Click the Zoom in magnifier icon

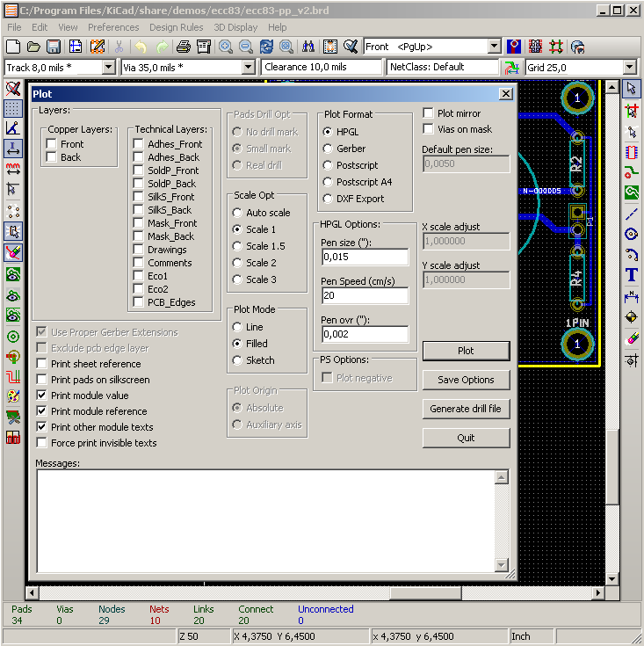[x=226, y=47]
